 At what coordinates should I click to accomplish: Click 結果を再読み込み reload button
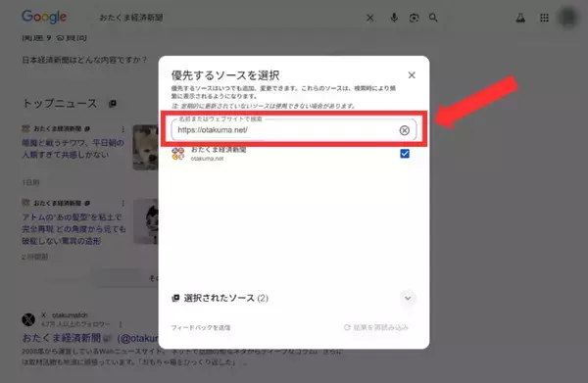tap(375, 327)
